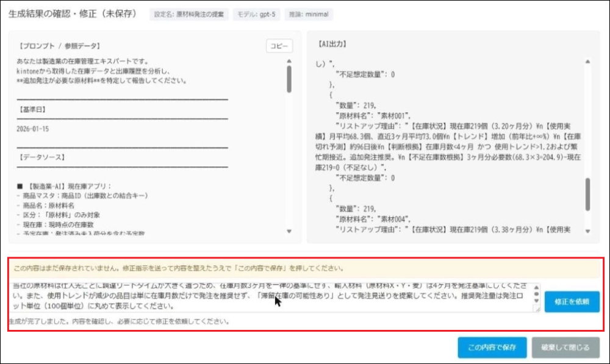Image resolution: width=610 pixels, height=364 pixels.
Task: Click the prompt panel scrollbar thumb
Action: pyautogui.click(x=289, y=79)
